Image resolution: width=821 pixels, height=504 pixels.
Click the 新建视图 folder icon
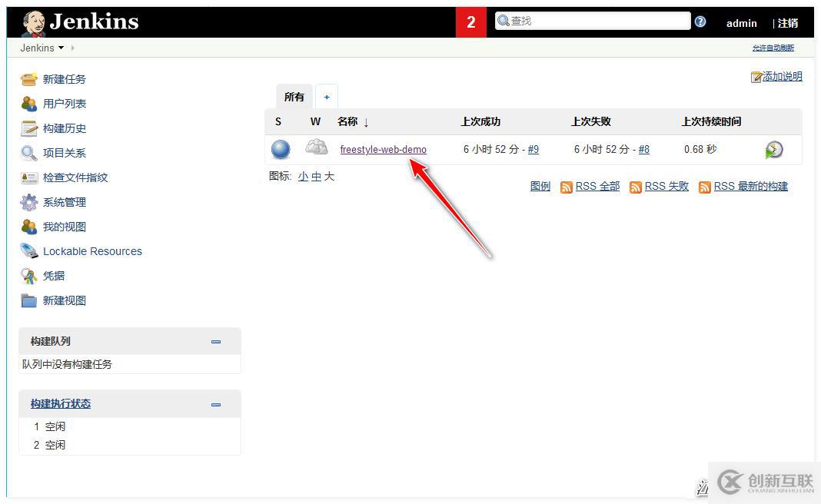[x=28, y=300]
